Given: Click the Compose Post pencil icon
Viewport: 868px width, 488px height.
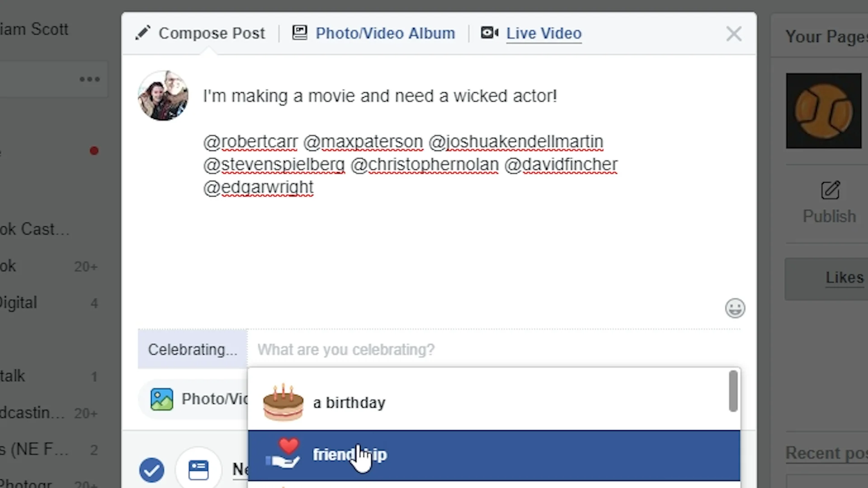Looking at the screenshot, I should [143, 33].
